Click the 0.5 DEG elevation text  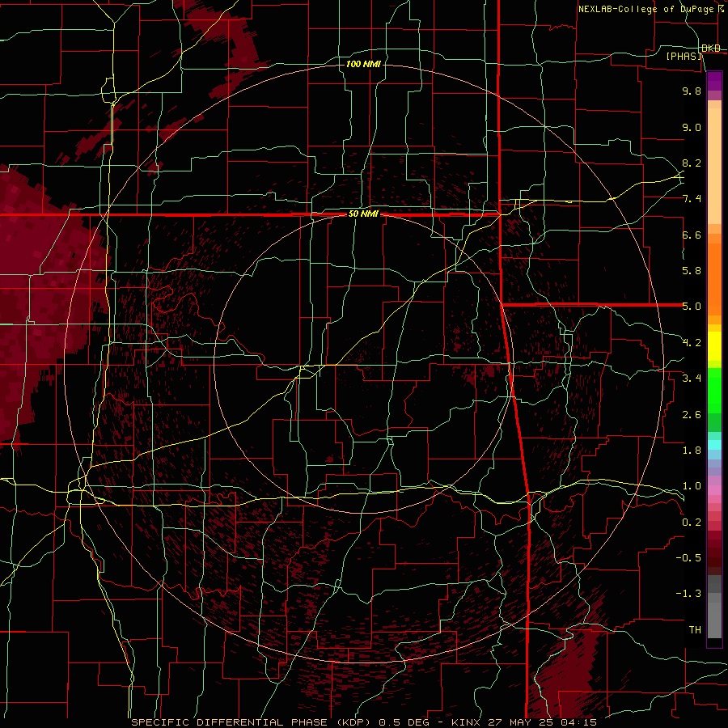405,722
